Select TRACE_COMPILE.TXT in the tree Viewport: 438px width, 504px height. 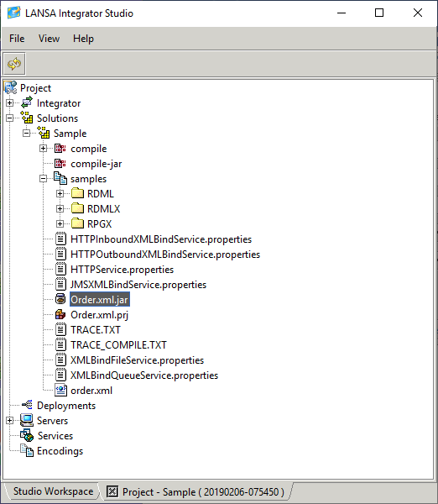click(x=118, y=345)
